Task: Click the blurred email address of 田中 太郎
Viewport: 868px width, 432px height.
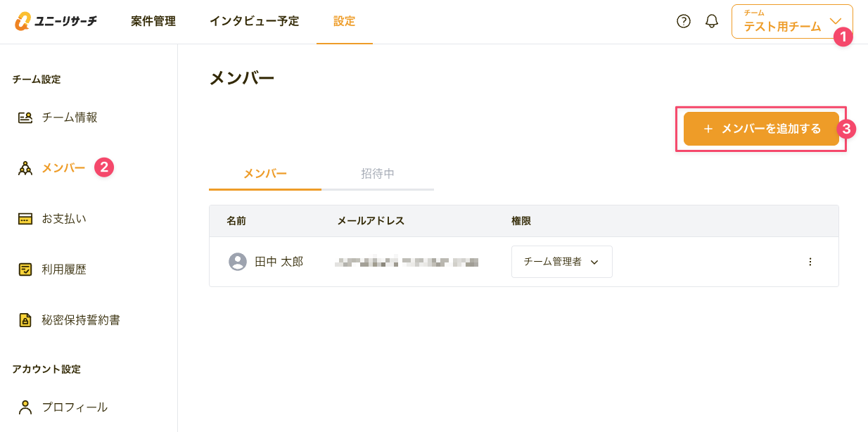Action: [407, 262]
